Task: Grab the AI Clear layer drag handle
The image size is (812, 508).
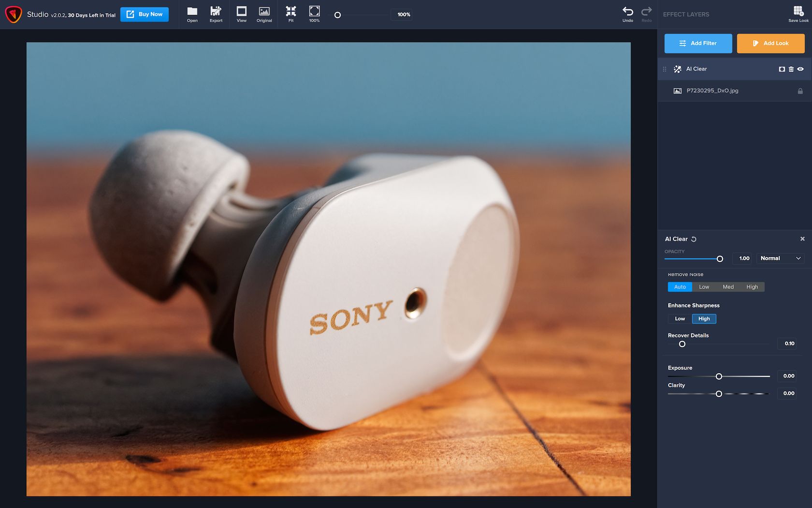Action: (x=665, y=69)
